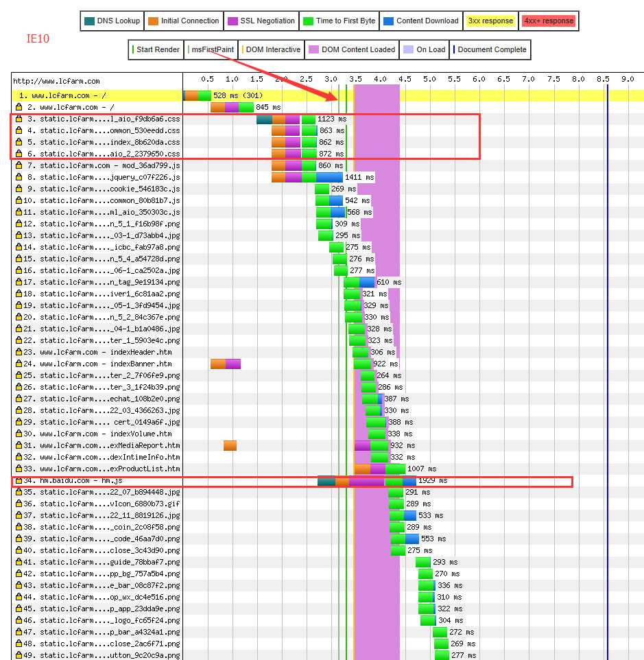Screen dimensions: 644x660
Task: Click the 9.0 second axis tick label
Action: (628, 79)
